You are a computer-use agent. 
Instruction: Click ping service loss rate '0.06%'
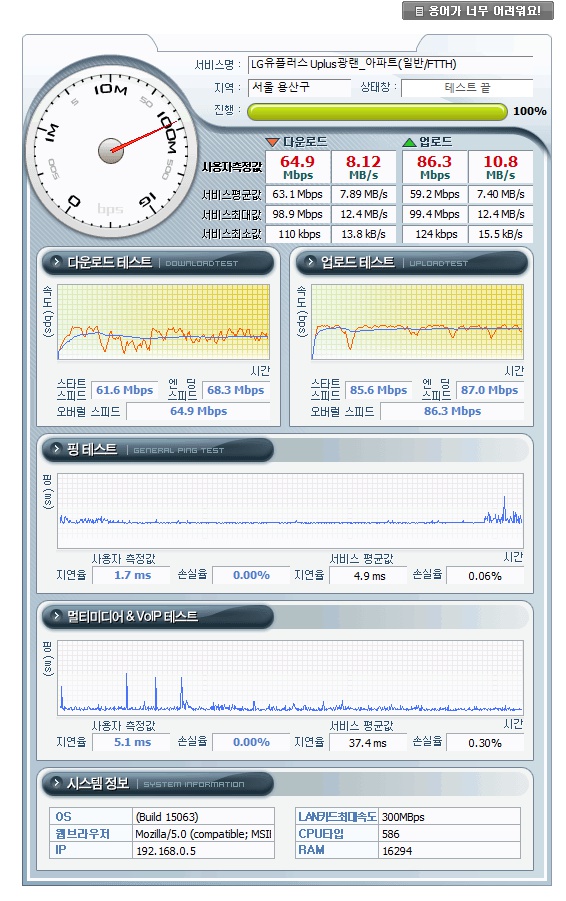click(485, 576)
